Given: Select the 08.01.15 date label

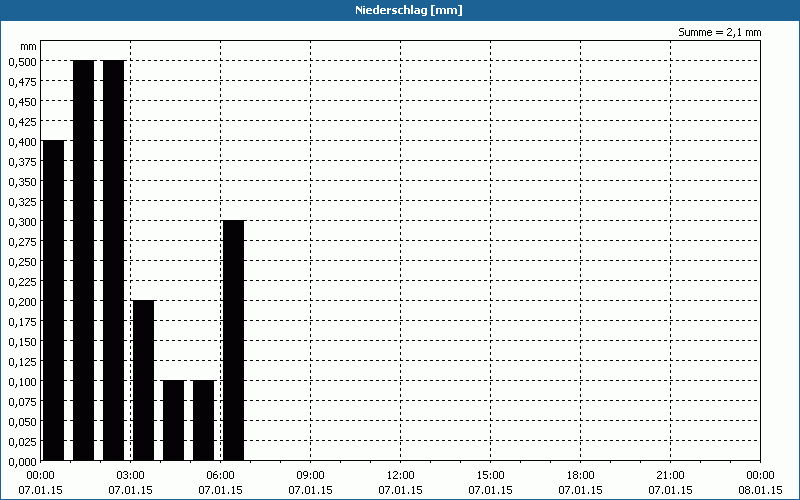Looking at the screenshot, I should point(760,490).
